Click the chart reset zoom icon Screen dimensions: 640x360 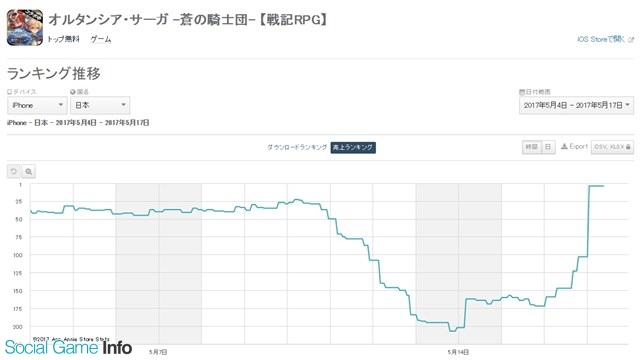point(13,171)
